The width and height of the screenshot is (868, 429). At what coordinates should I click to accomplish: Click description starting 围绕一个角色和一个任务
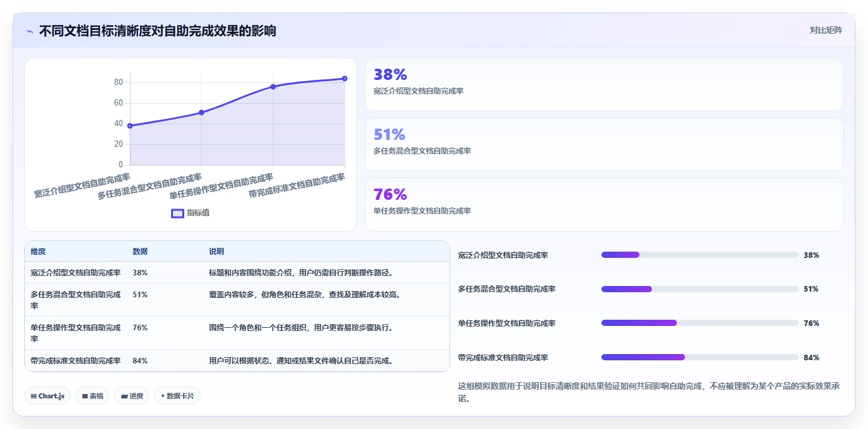coord(301,328)
